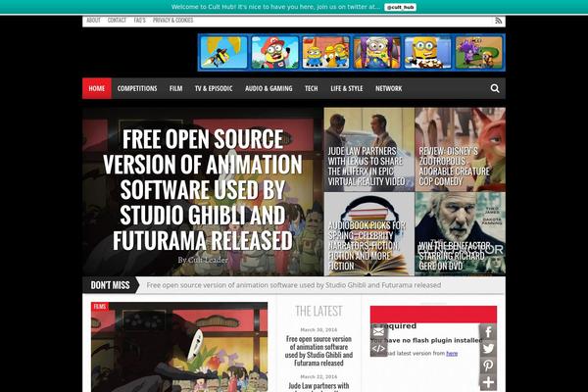Open more sharing options plus icon

coord(488,382)
